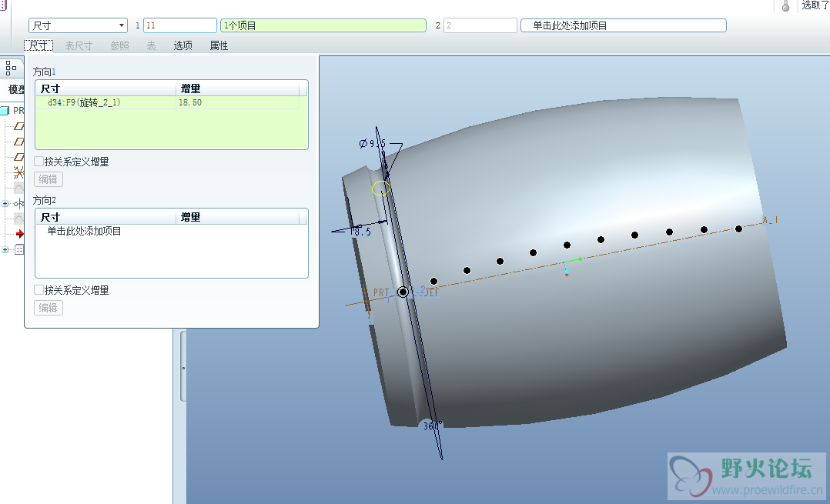Screen dimensions: 830x504
Task: Click the 编辑 button under 方向2
Action: (x=49, y=308)
